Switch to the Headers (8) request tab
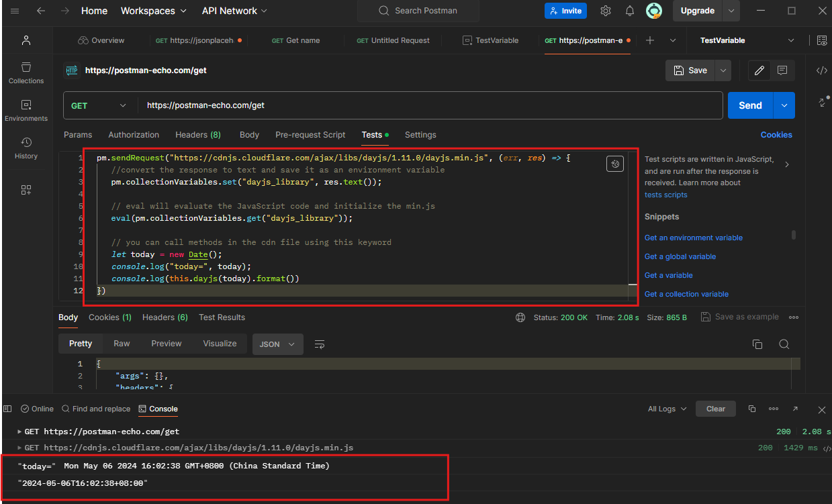The height and width of the screenshot is (504, 832). [x=198, y=135]
